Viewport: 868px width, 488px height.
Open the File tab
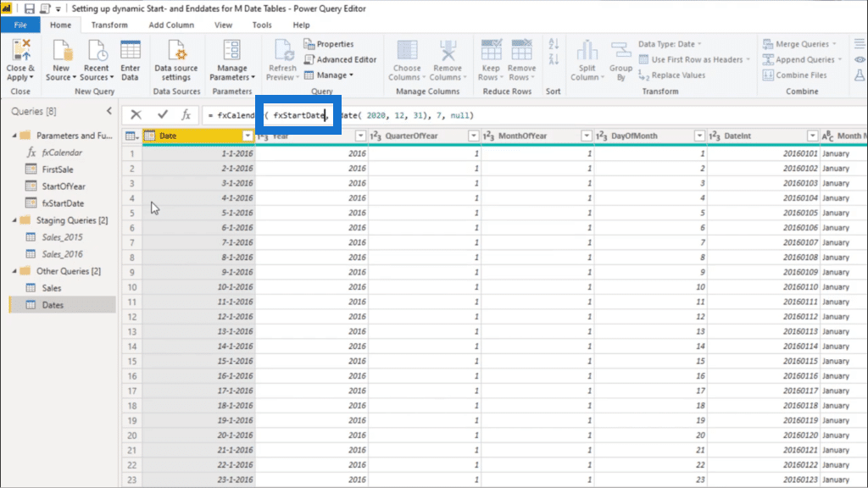click(20, 25)
